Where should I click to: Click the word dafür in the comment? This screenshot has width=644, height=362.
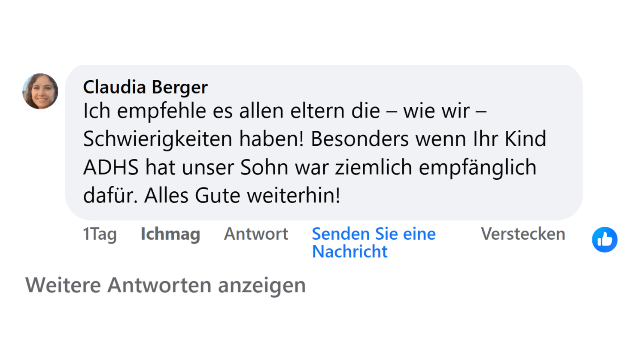[x=109, y=196]
